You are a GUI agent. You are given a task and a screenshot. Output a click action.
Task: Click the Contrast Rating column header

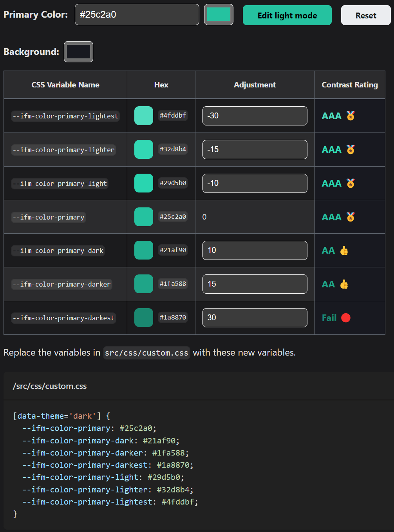point(350,85)
